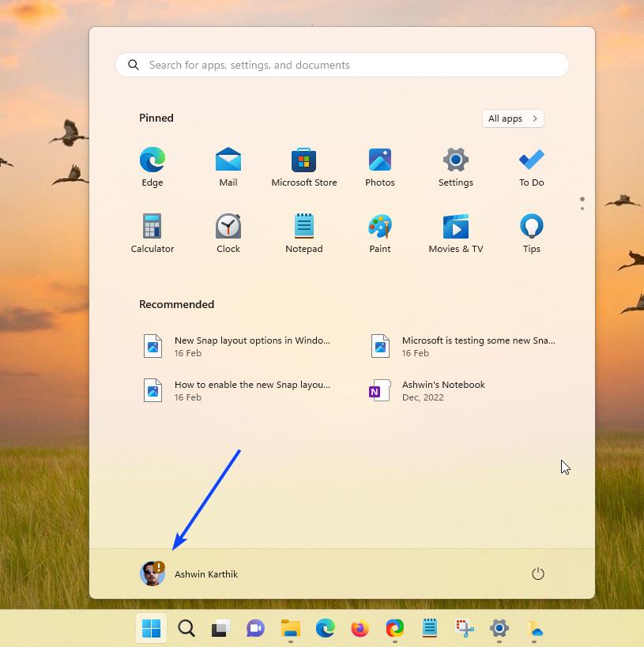The width and height of the screenshot is (644, 647).
Task: Go to the next pinned apps page dot
Action: (582, 209)
